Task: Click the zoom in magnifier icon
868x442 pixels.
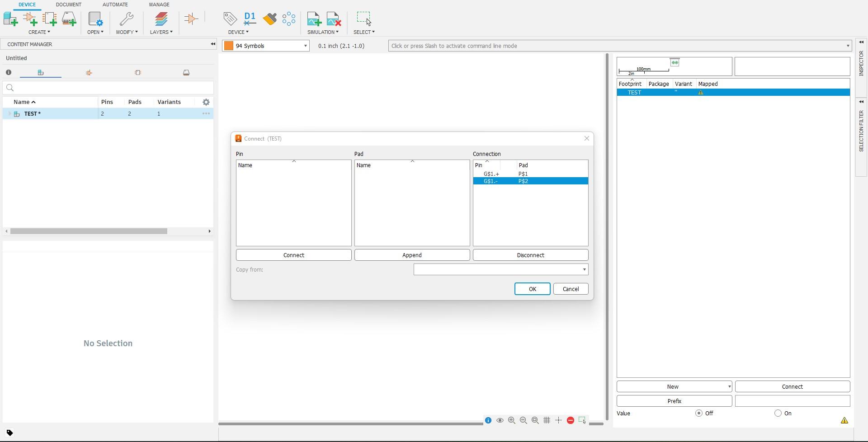Action: pyautogui.click(x=511, y=420)
